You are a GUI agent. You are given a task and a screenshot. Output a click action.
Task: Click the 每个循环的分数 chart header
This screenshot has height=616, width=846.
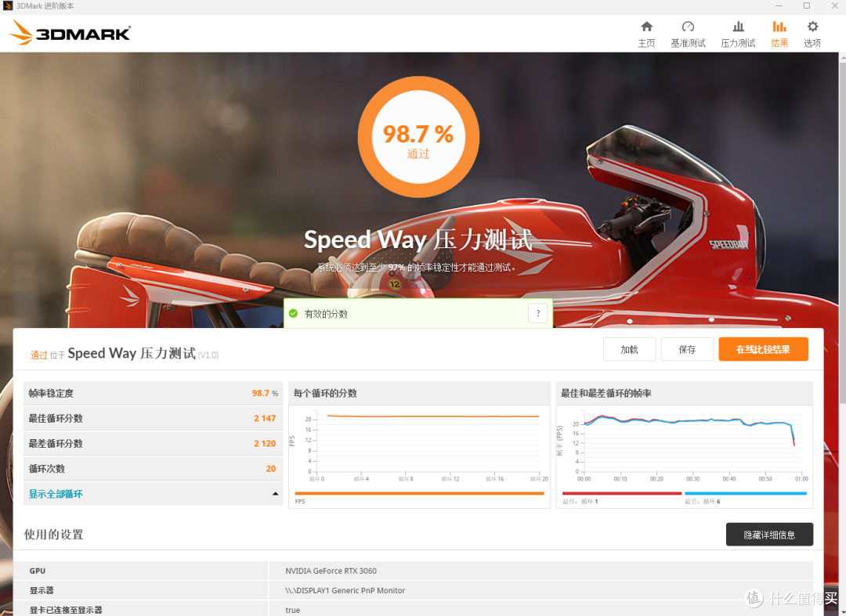(x=325, y=393)
